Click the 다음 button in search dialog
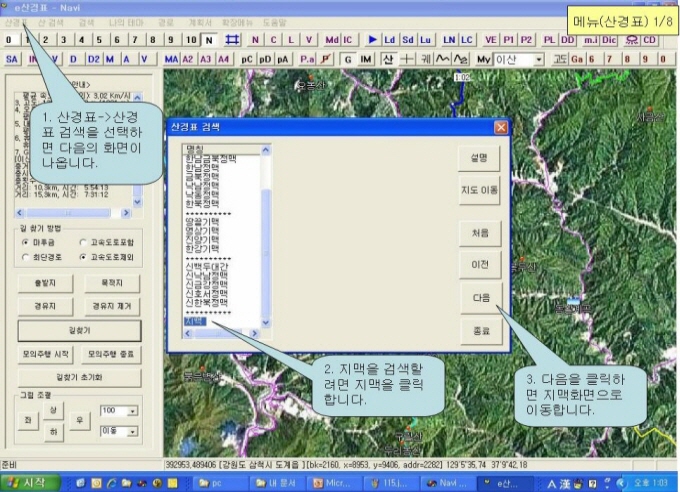This screenshot has height=492, width=680. click(x=480, y=297)
